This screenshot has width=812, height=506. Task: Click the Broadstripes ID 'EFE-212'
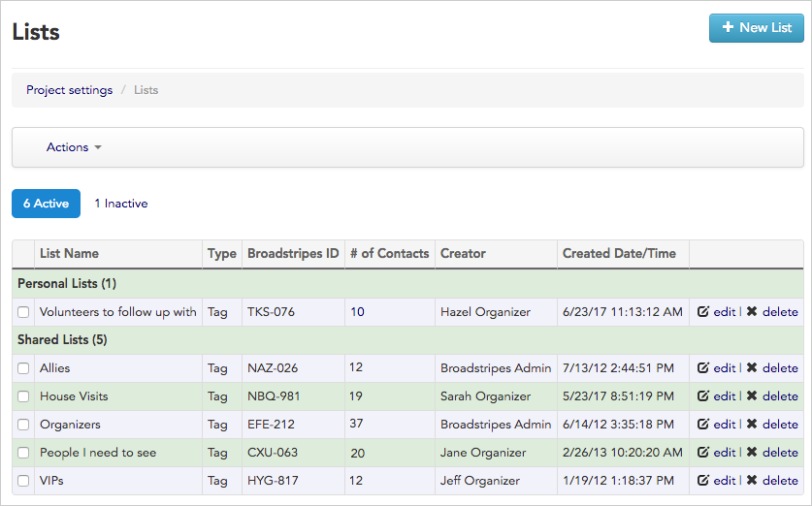[271, 425]
